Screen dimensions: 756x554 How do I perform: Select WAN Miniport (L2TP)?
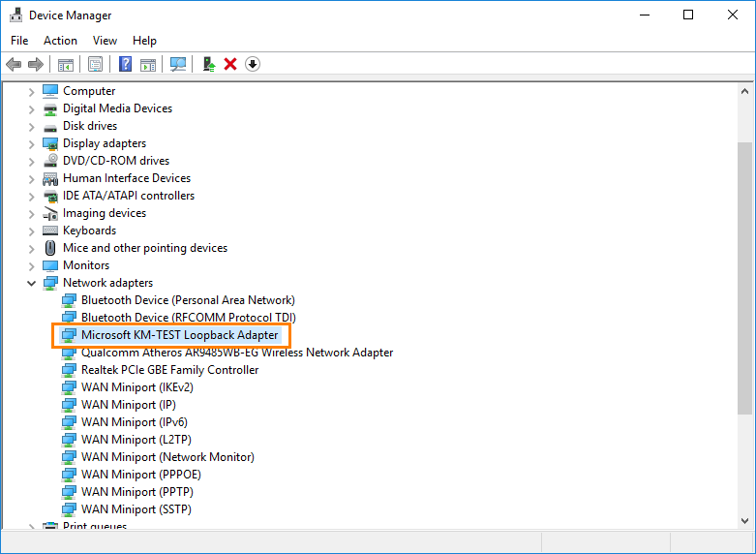coord(136,440)
